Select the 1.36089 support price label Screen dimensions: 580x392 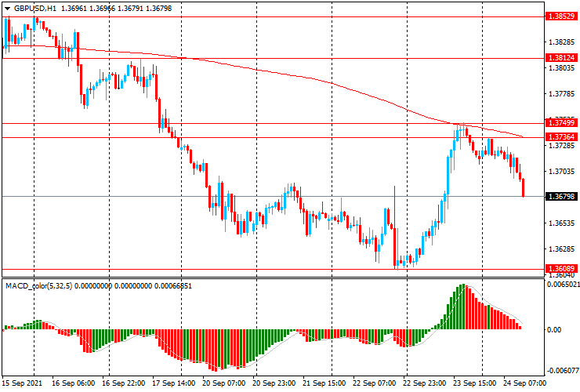point(561,268)
